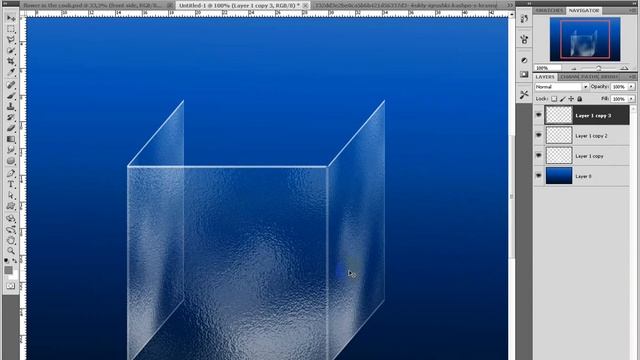Open the Layers panel options menu

tap(632, 77)
